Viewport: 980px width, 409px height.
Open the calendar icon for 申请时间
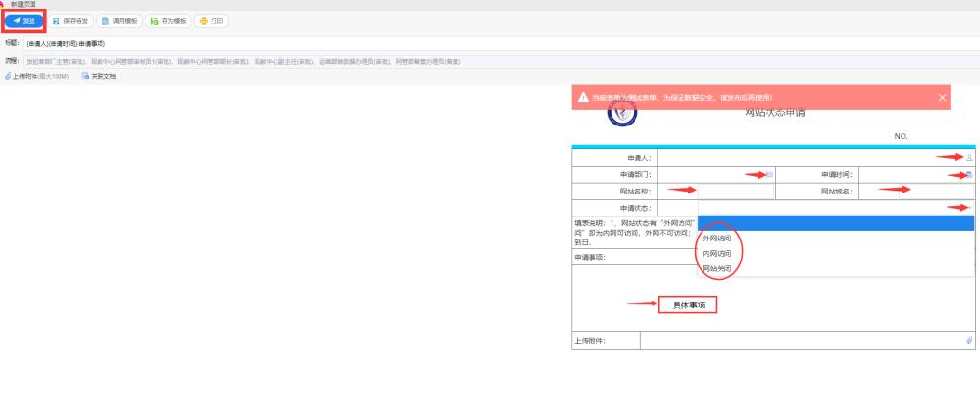tap(969, 174)
